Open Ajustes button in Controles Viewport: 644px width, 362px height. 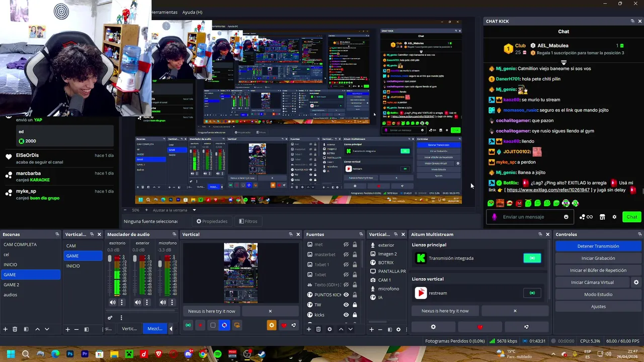tap(598, 307)
